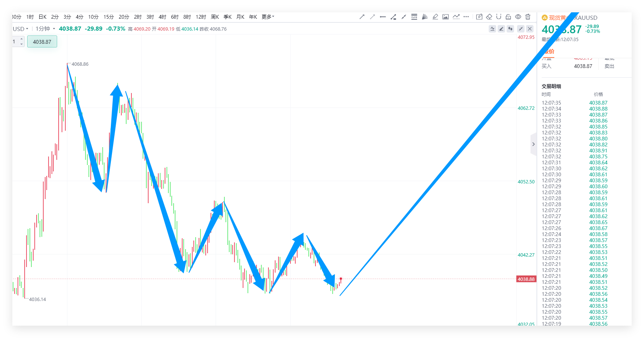The image size is (644, 338).
Task: Click the 买入 buy label
Action: 547,66
